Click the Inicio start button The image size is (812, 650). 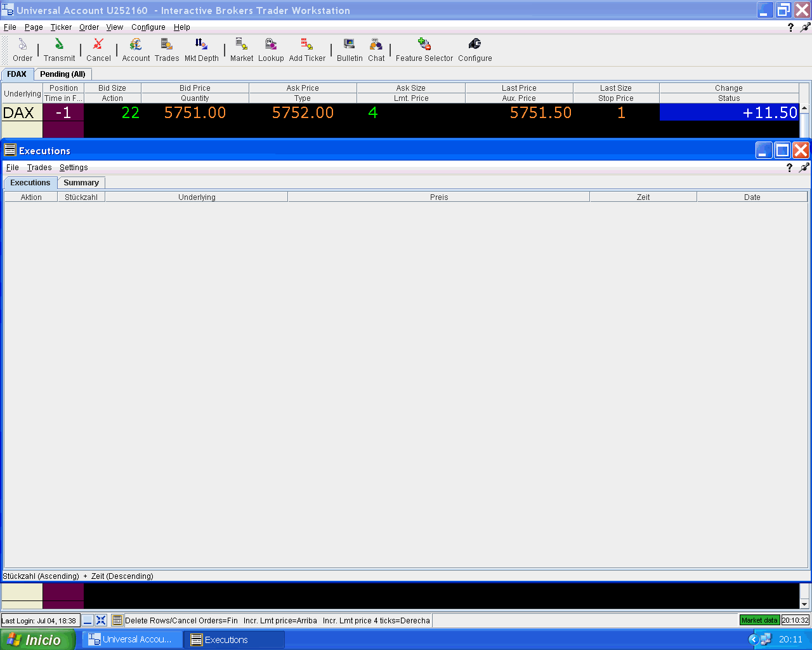click(37, 639)
